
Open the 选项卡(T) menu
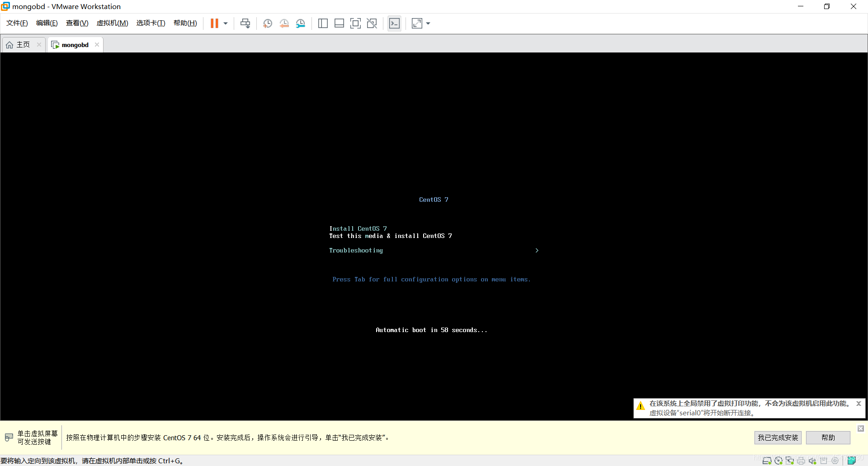tap(151, 23)
